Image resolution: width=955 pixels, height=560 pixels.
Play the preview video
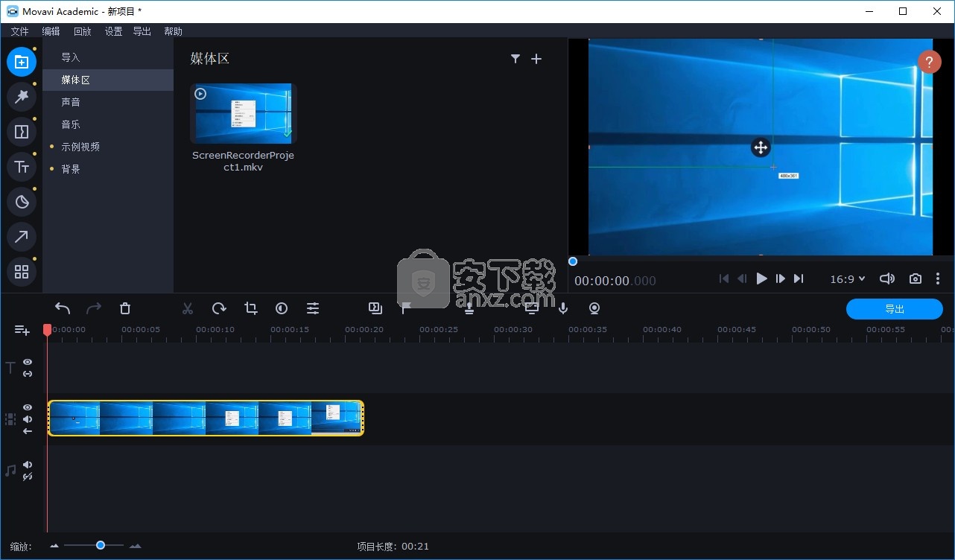[x=761, y=279]
